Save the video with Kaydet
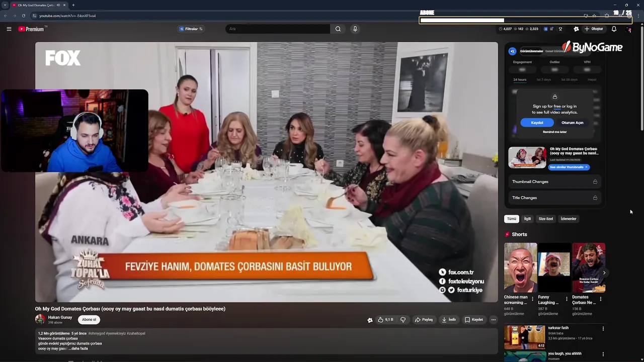This screenshot has height=362, width=644. click(x=474, y=320)
